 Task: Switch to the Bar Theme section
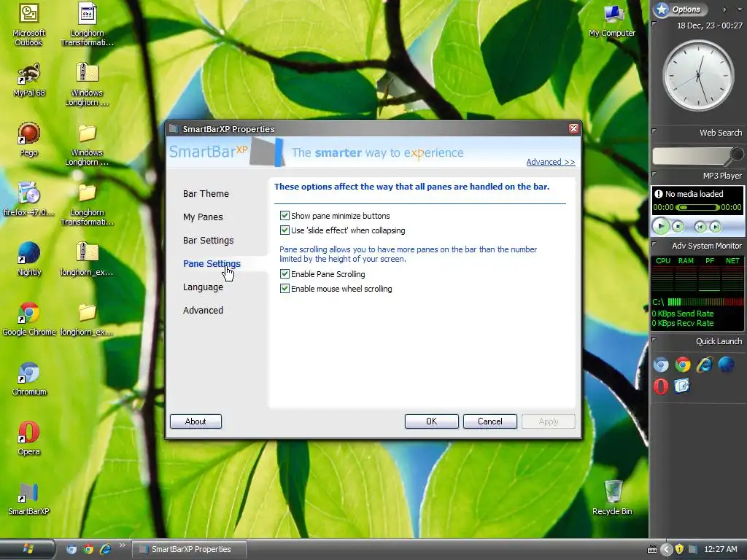[206, 193]
